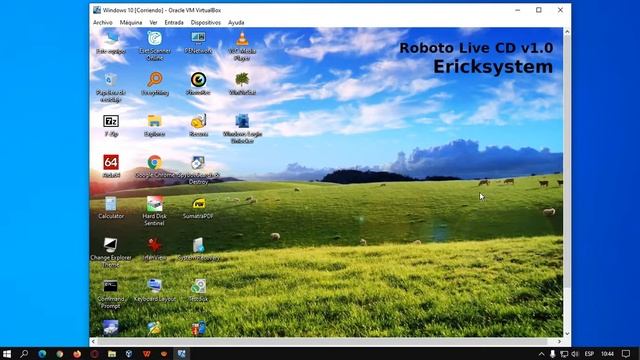Open the Máquina menu
The image size is (640, 360).
[131, 22]
